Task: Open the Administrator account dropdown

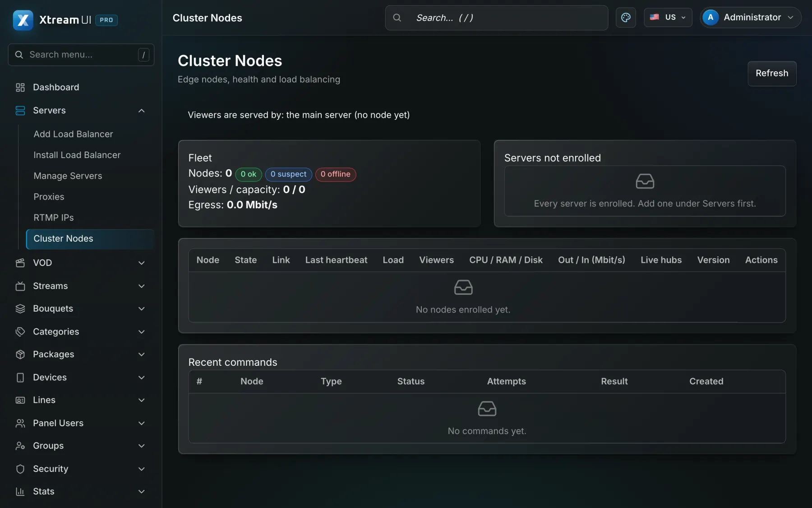Action: (750, 18)
